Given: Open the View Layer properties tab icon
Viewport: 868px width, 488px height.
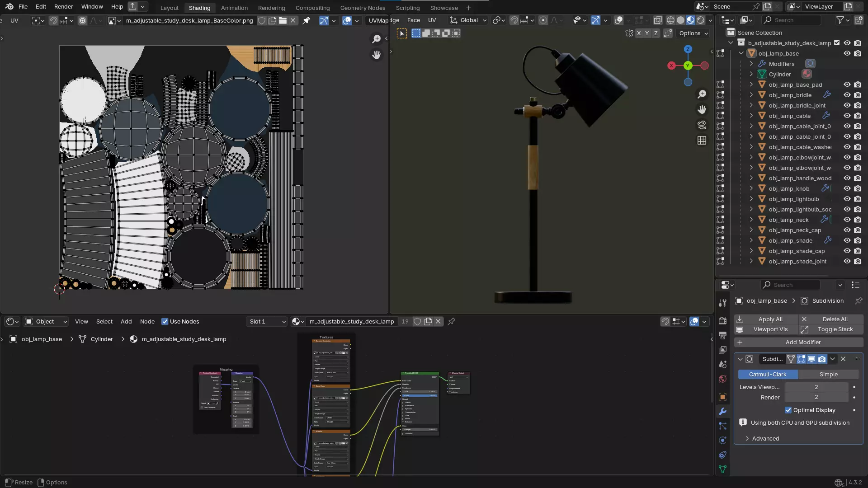Looking at the screenshot, I should click(x=722, y=350).
